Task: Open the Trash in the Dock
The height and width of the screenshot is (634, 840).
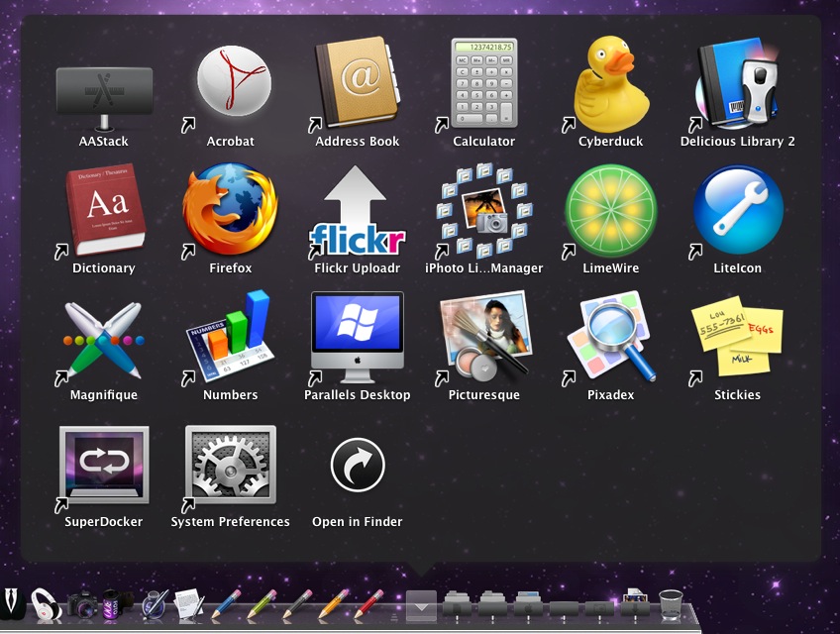Action: click(x=671, y=604)
